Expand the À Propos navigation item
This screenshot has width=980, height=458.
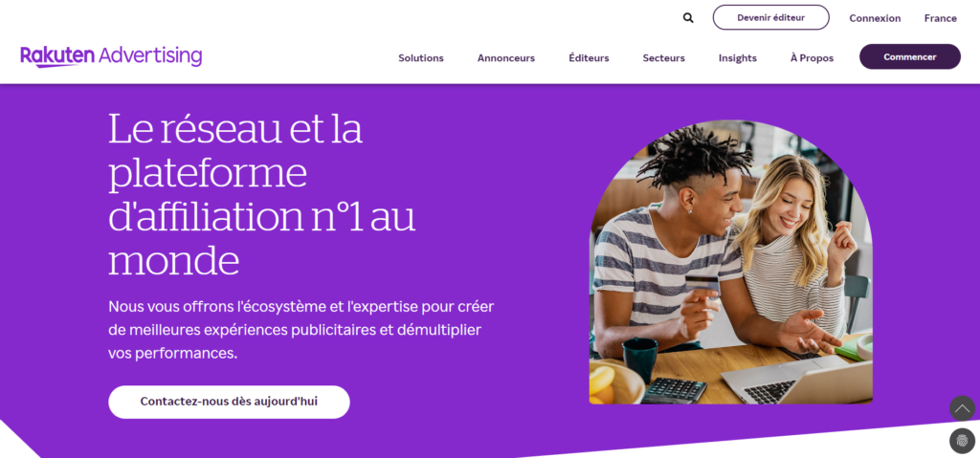click(x=812, y=58)
